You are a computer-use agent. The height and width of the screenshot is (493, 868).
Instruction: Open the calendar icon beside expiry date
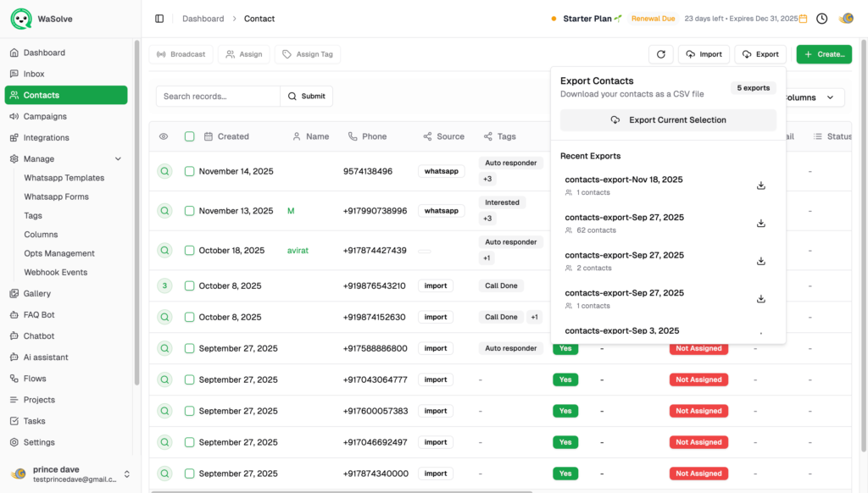[x=804, y=19]
